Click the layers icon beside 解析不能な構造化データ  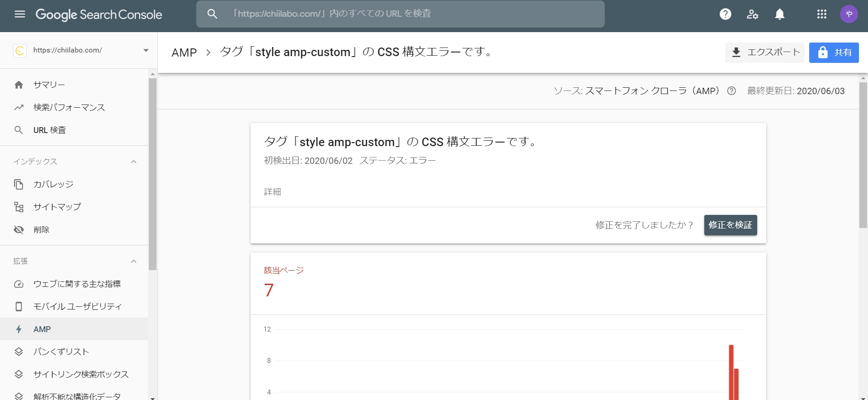pos(19,396)
